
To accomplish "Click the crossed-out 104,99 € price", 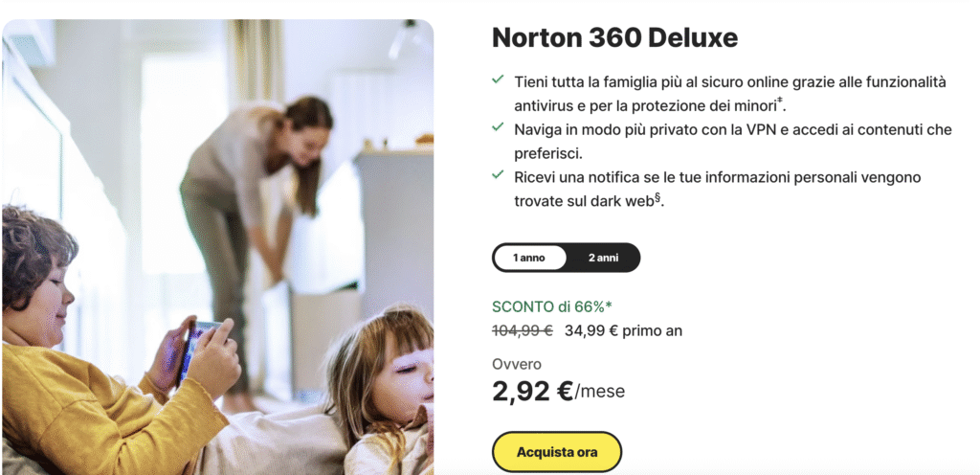I will pyautogui.click(x=523, y=330).
